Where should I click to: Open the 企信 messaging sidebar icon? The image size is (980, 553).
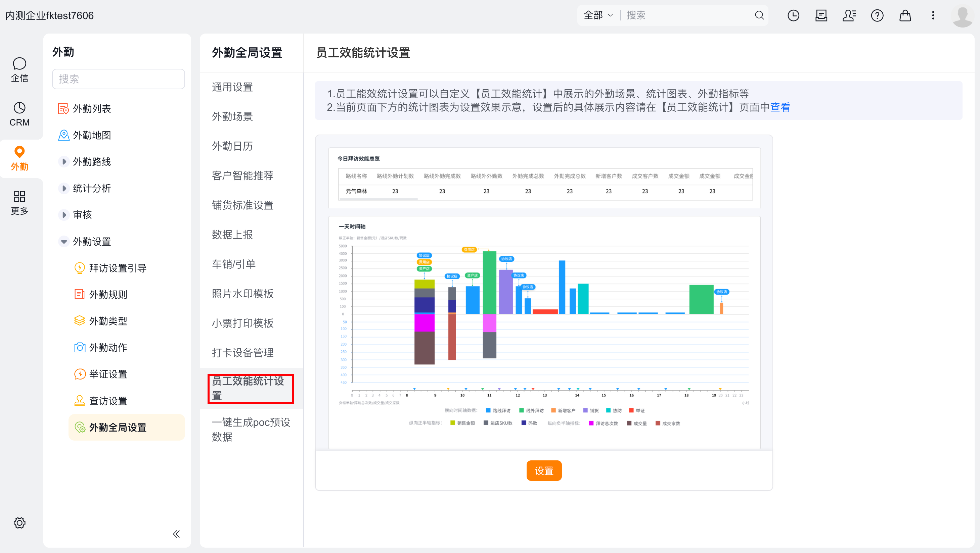coord(19,69)
